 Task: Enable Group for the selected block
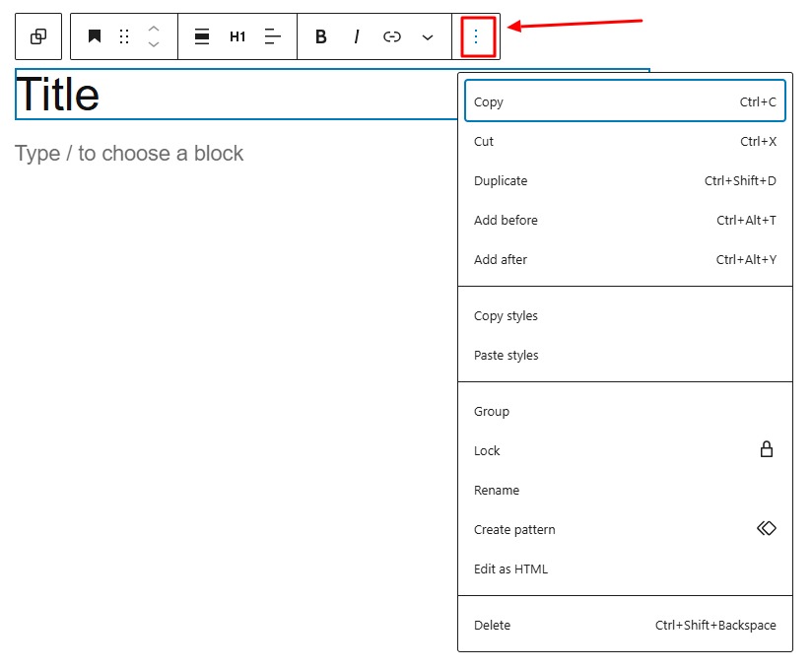tap(491, 411)
